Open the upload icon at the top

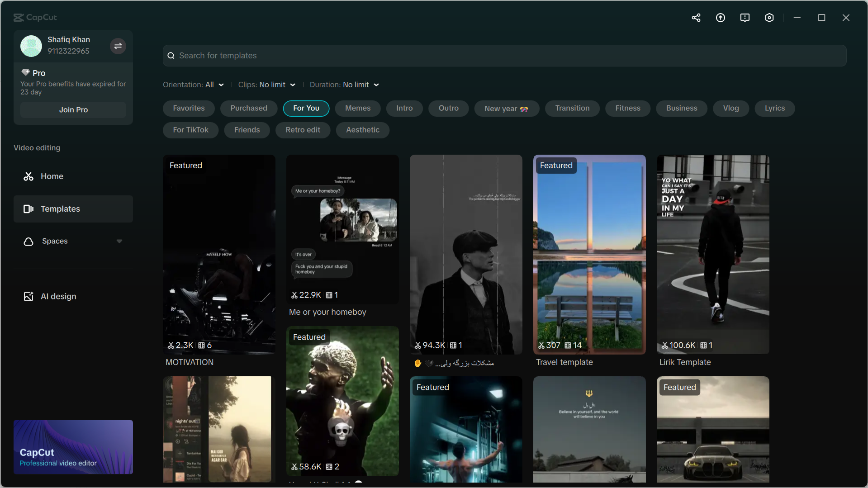point(721,18)
